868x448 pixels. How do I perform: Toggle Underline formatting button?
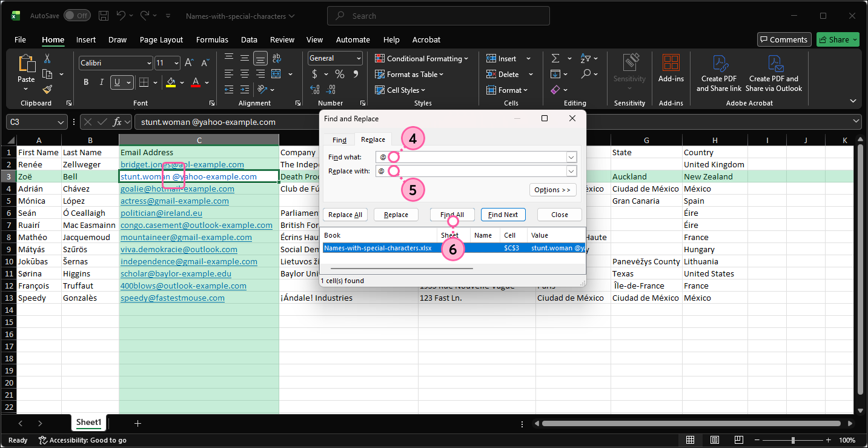point(118,82)
